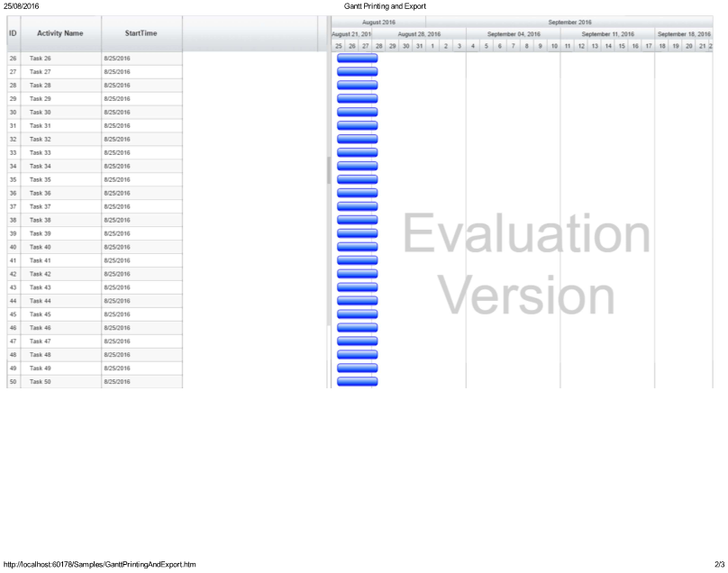This screenshot has height=573, width=728.
Task: Open the localhost GanttPrintingAndExport.htm URL in the footer
Action: [x=99, y=564]
